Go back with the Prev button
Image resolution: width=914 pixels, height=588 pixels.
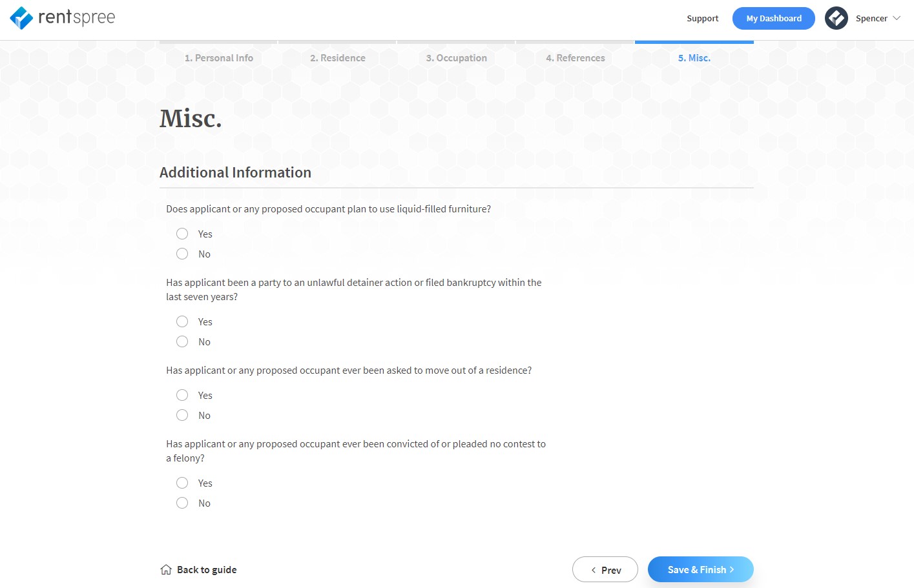[605, 569]
